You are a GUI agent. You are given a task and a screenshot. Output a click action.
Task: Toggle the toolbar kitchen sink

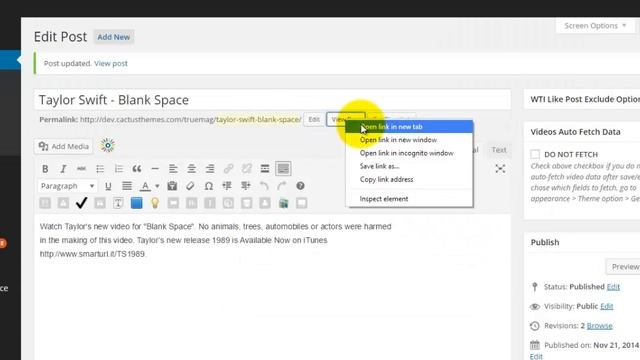click(x=283, y=169)
